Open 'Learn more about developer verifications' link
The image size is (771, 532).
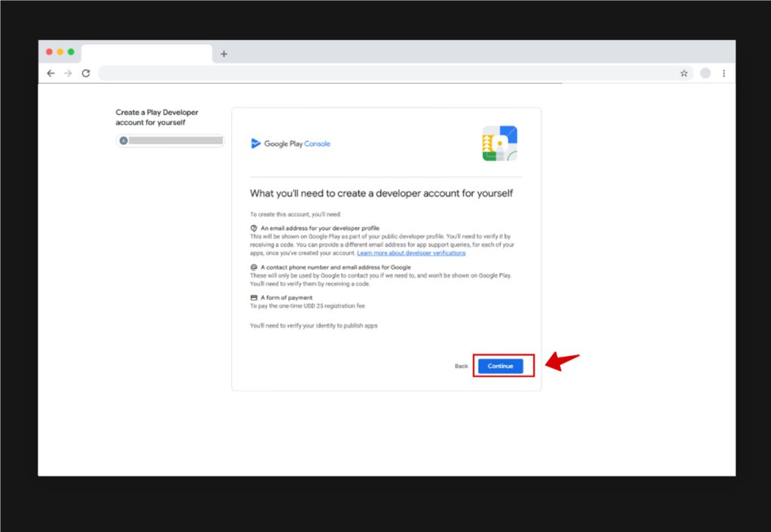point(411,253)
